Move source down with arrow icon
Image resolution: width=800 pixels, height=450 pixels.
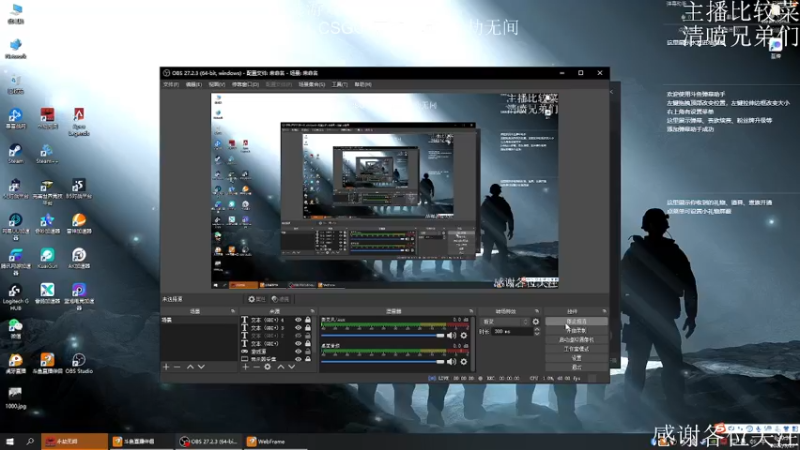[291, 367]
